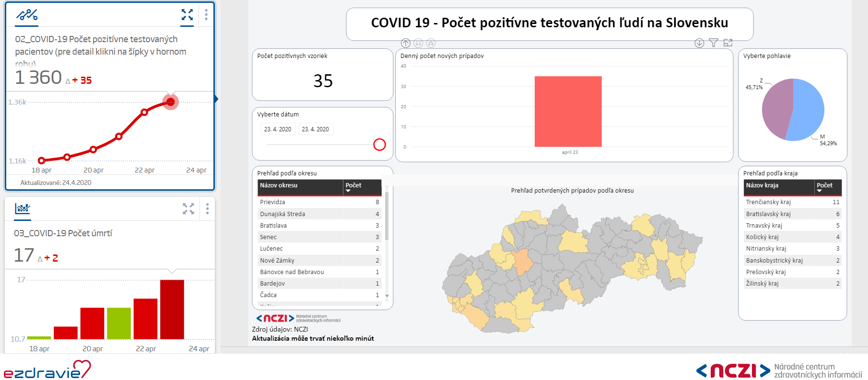Viewport: 868px width, 380px height.
Task: Expand the COVID-19 deaths card to fullscreen
Action: pos(188,208)
